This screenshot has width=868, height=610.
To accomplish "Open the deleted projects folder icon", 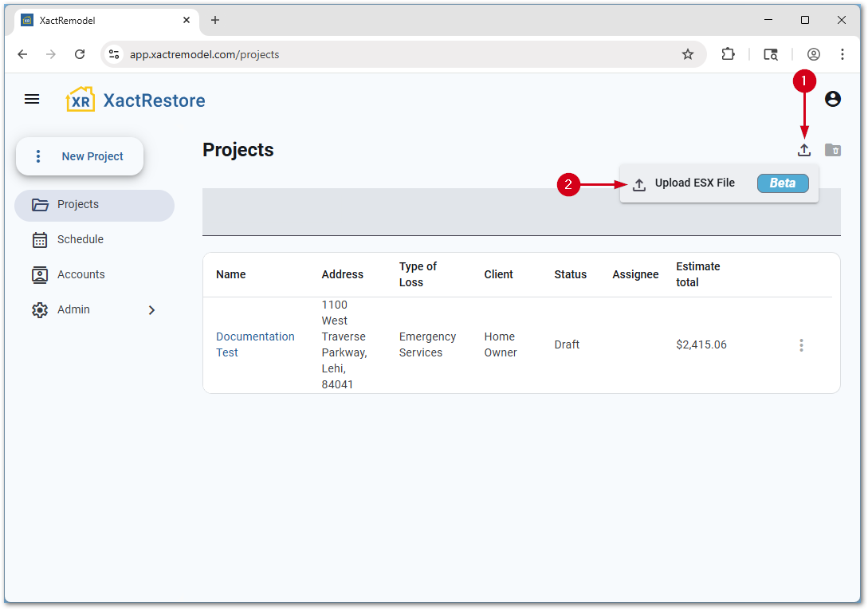I will (832, 150).
